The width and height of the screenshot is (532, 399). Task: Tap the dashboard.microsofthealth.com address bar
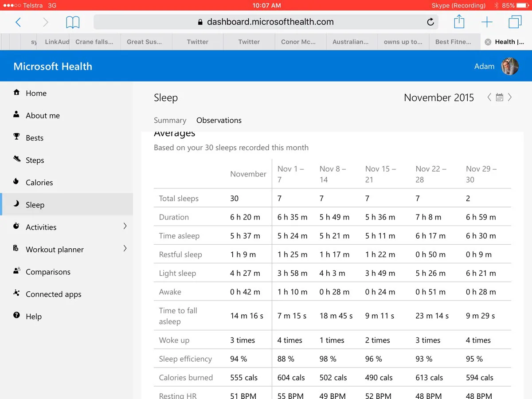click(x=266, y=22)
